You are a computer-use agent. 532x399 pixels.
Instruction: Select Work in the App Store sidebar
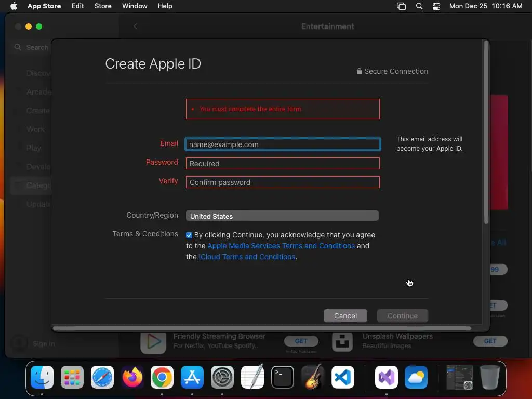tap(36, 129)
